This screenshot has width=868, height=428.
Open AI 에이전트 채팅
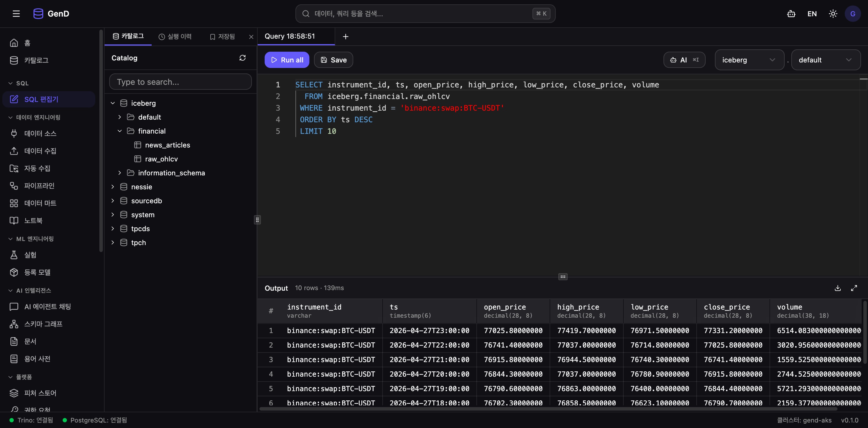point(49,306)
